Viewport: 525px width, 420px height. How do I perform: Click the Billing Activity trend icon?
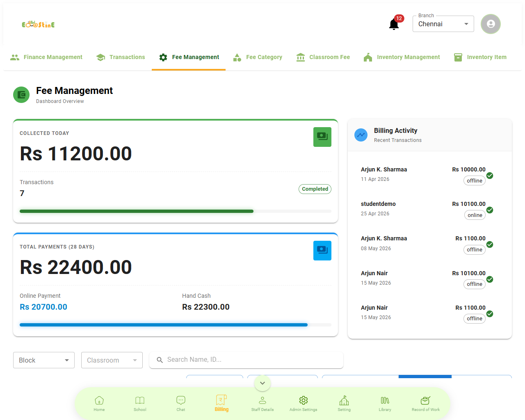point(361,135)
